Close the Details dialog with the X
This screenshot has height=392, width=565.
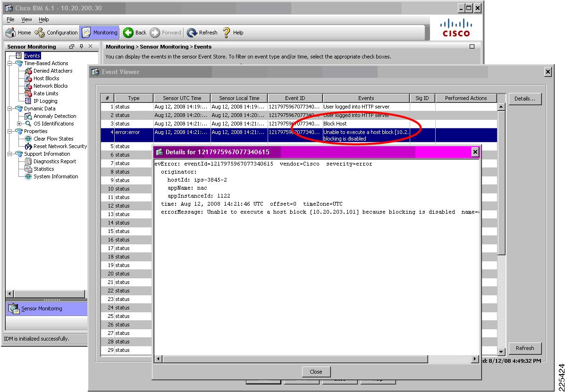tap(475, 152)
